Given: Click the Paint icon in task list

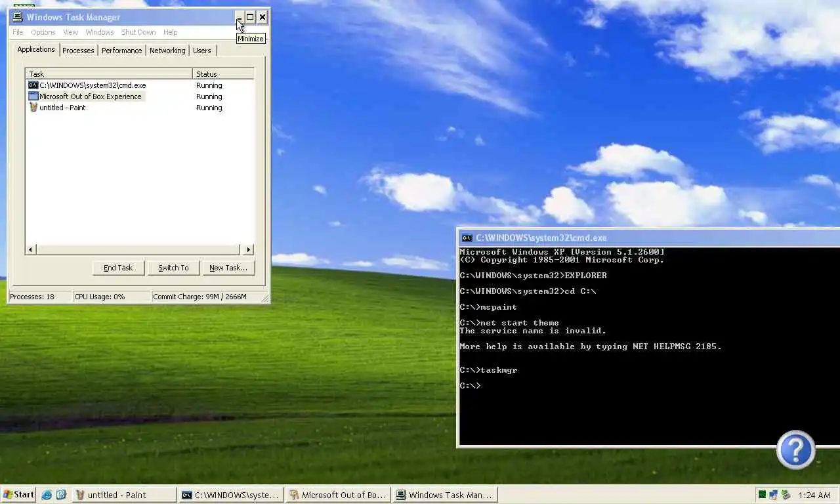Looking at the screenshot, I should coord(33,108).
